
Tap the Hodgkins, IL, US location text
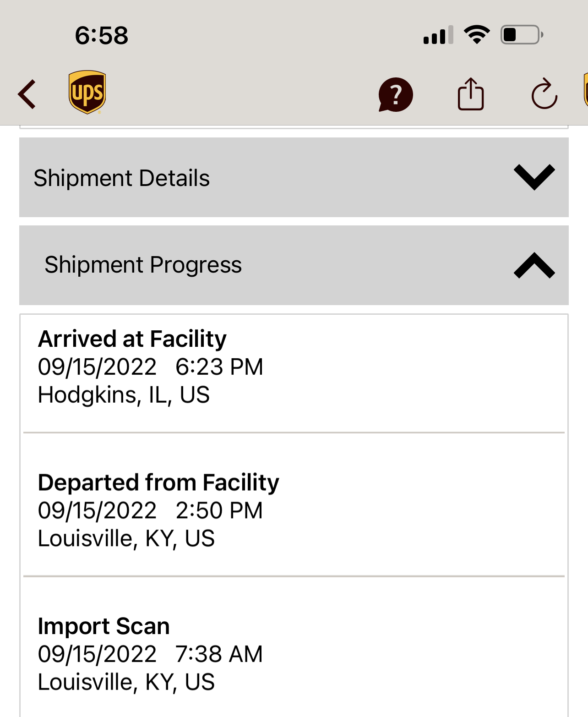point(124,395)
